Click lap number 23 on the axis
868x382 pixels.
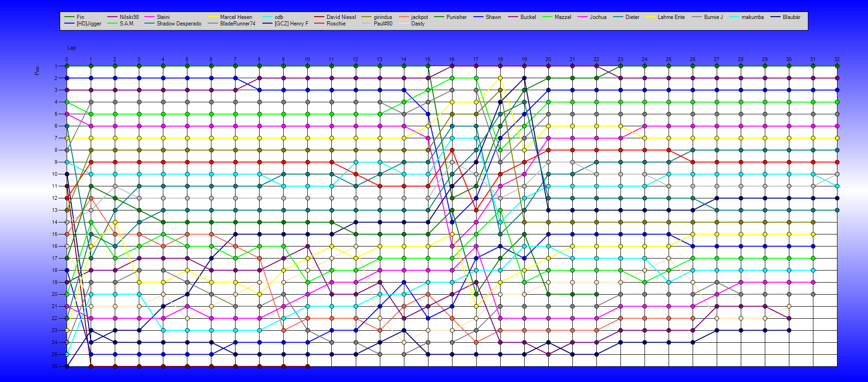coord(620,59)
